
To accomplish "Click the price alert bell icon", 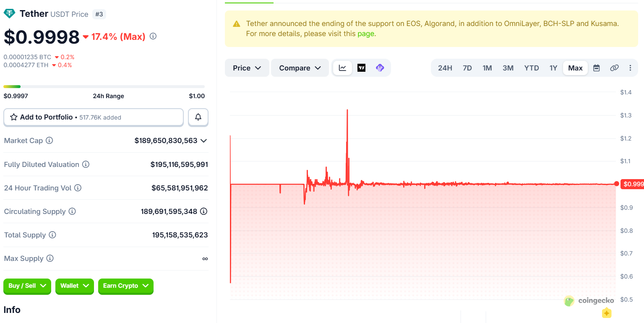I will click(198, 117).
